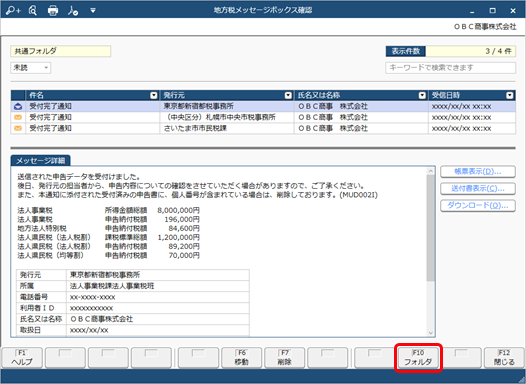The image size is (526, 384).
Task: Click the 法人事業税課法人事業税班 affiliation cell
Action: click(158, 286)
